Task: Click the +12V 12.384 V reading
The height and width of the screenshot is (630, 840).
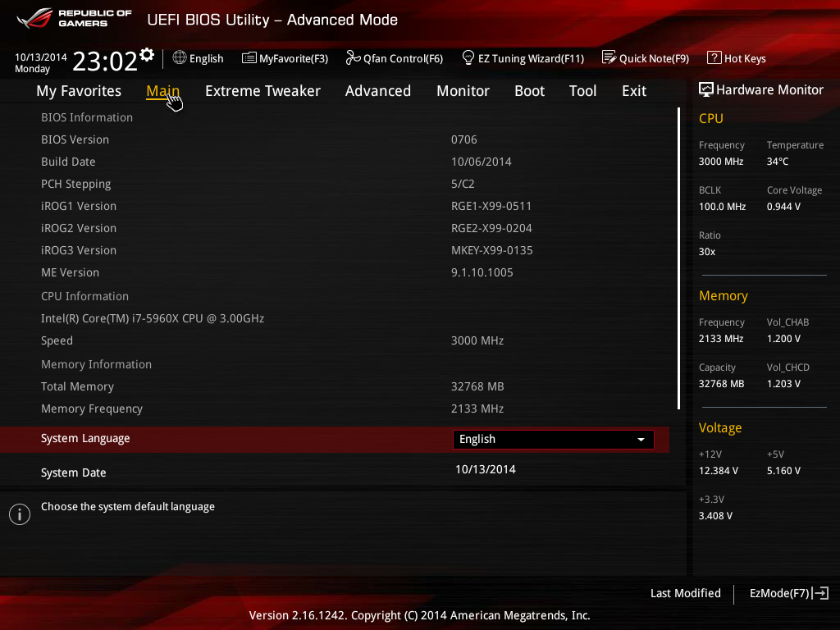Action: [x=719, y=470]
